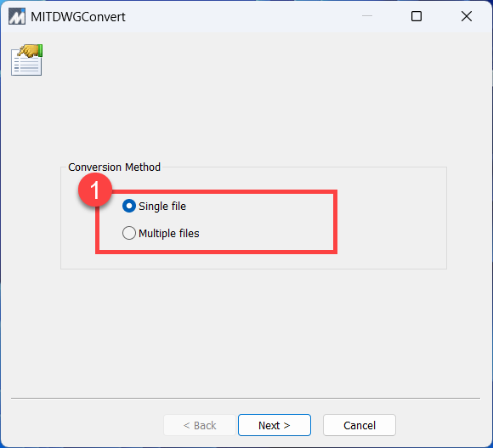
Task: Click the wizard notepad with hand icon
Action: tap(26, 60)
